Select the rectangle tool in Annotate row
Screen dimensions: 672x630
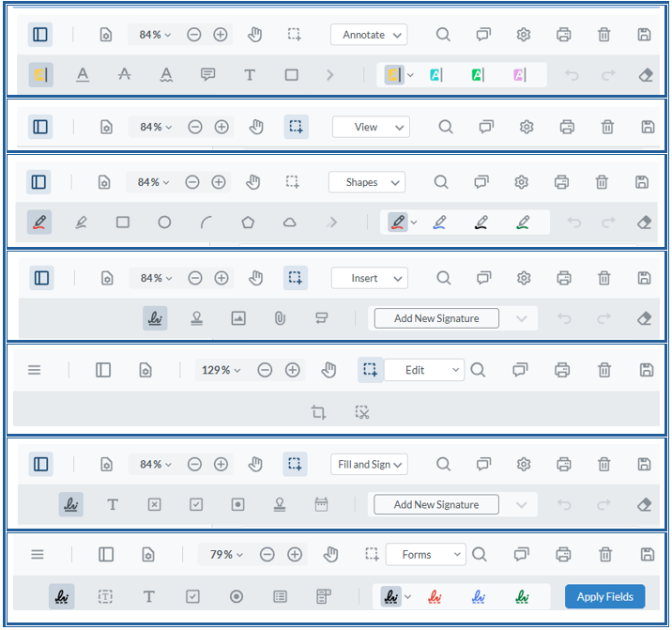[x=292, y=75]
